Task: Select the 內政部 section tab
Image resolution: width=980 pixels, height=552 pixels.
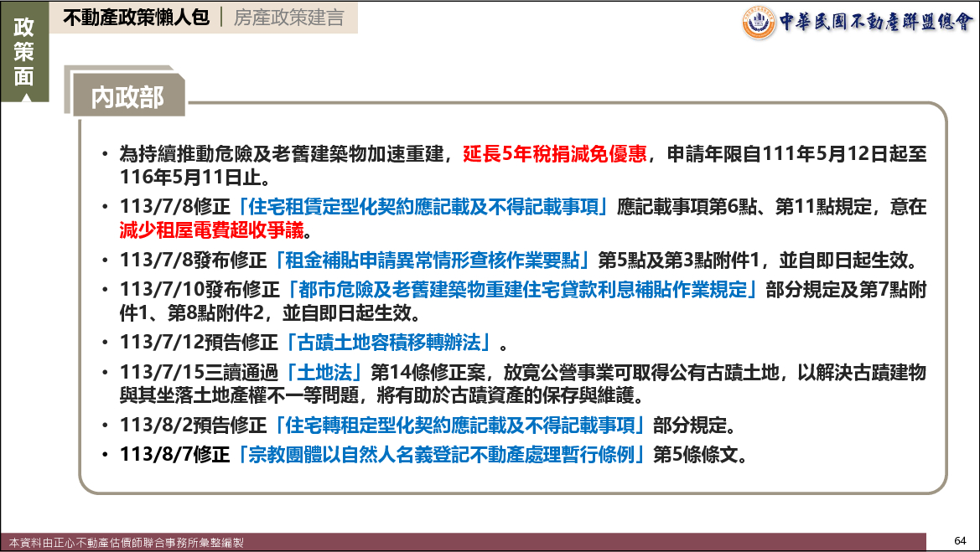Action: [127, 98]
